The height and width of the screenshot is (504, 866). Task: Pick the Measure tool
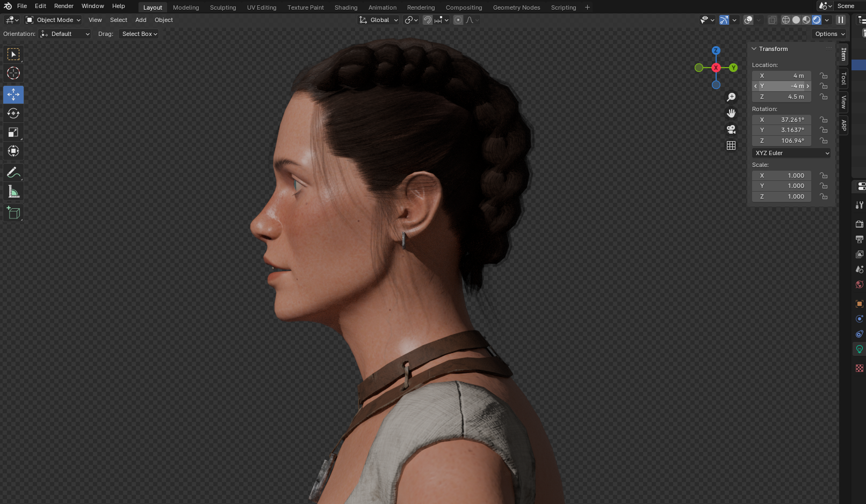[13, 192]
